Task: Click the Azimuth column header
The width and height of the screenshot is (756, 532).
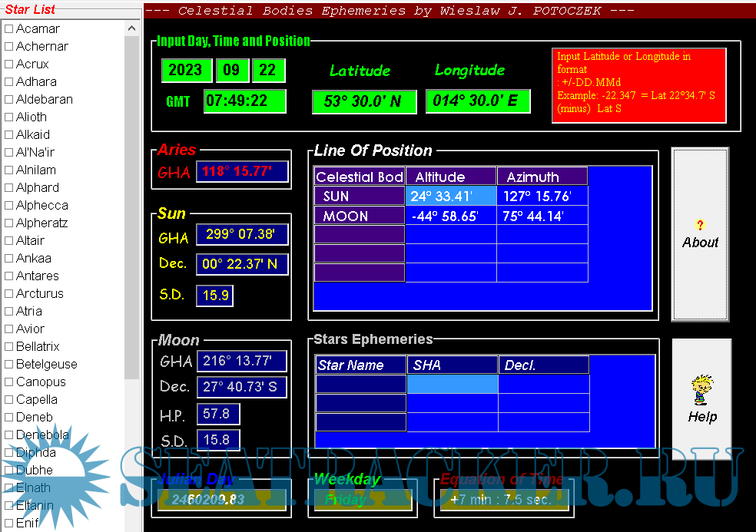Action: coord(542,177)
